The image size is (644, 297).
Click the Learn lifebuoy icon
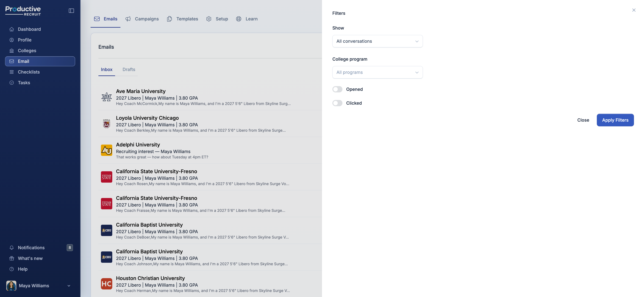click(239, 19)
